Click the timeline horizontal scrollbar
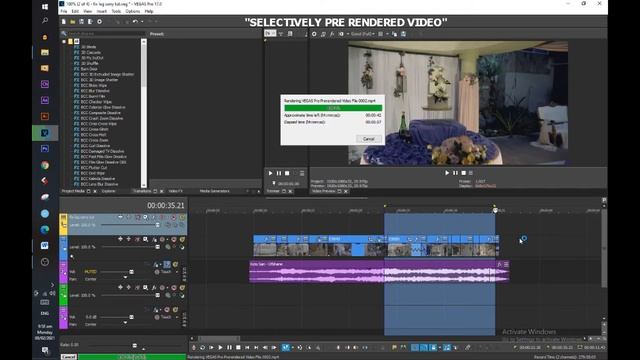The height and width of the screenshot is (360, 640). pos(219,338)
